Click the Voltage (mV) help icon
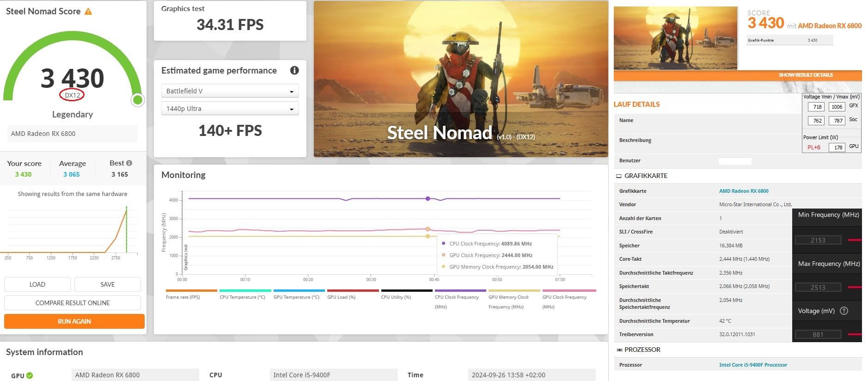This screenshot has width=868, height=381. (844, 311)
